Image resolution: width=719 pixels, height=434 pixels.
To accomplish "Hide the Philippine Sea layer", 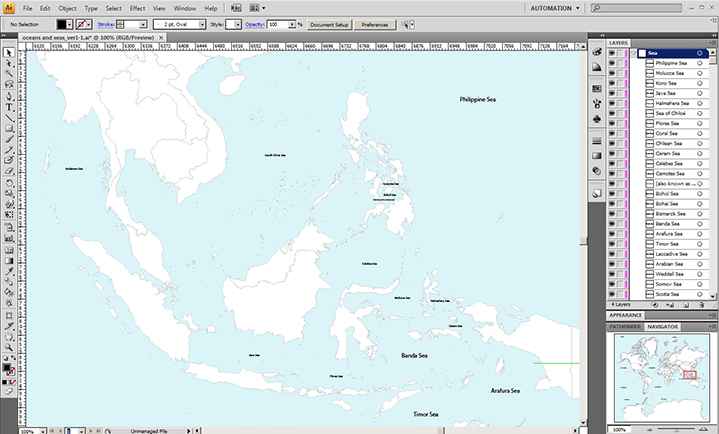I will tap(611, 62).
